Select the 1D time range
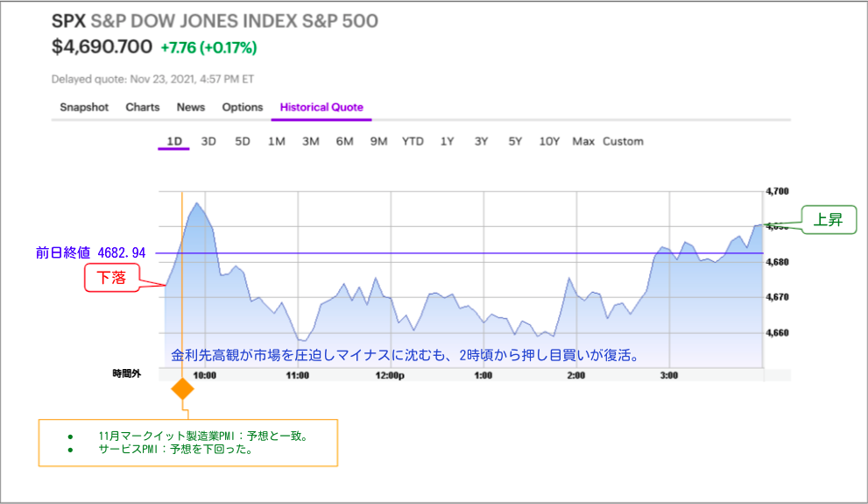The image size is (868, 504). [174, 141]
